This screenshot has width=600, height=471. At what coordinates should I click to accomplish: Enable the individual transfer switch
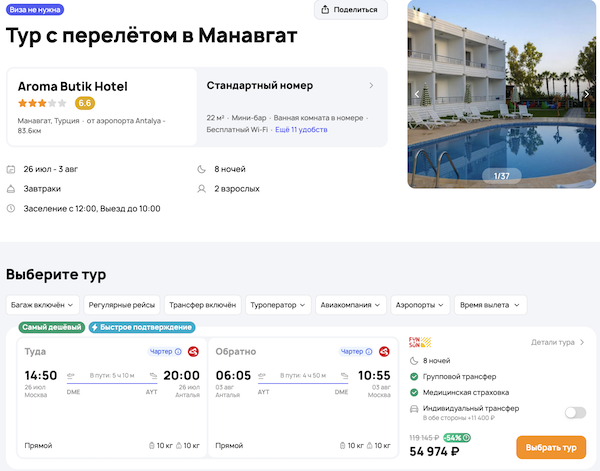point(575,412)
